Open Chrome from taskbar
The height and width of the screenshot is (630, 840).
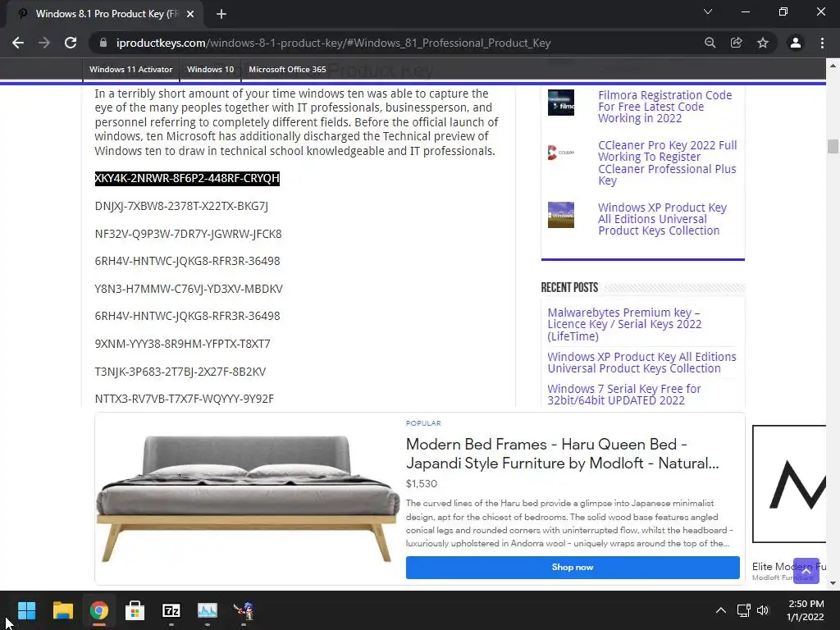[x=99, y=610]
